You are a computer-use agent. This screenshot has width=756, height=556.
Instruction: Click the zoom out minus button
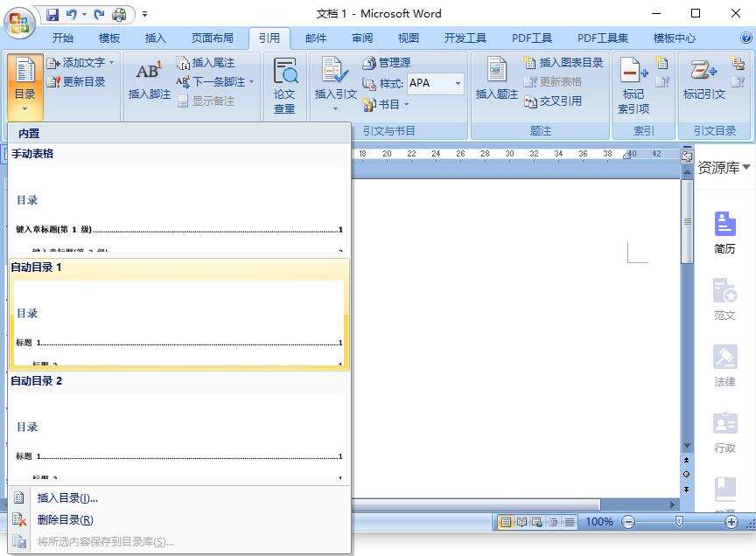click(x=628, y=522)
